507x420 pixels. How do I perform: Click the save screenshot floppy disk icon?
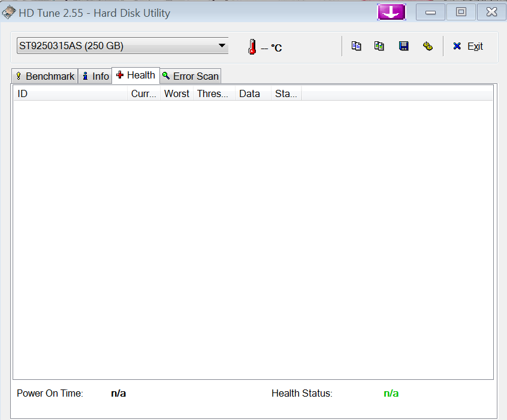click(403, 46)
